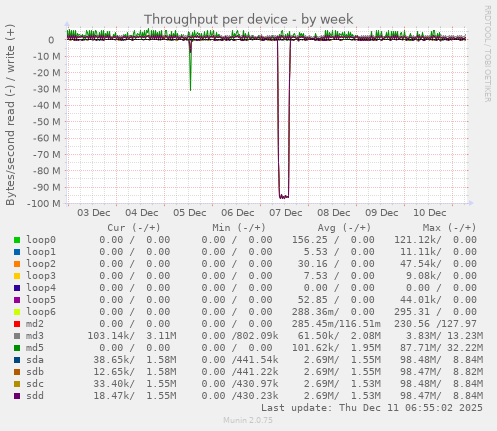Viewport: 497px width, 431px height.
Task: Click md3 current value '103.14k/ 3.11M'
Action: 132,336
